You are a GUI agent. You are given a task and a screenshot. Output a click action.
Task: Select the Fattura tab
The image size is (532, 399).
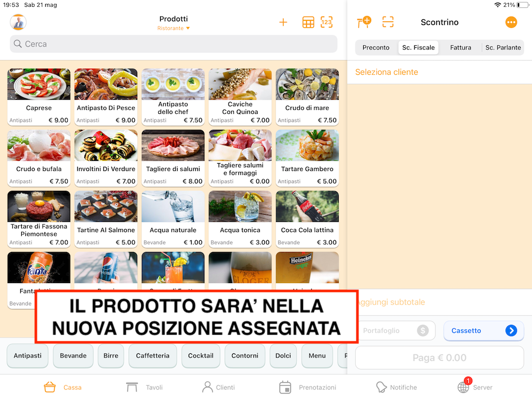pos(460,47)
